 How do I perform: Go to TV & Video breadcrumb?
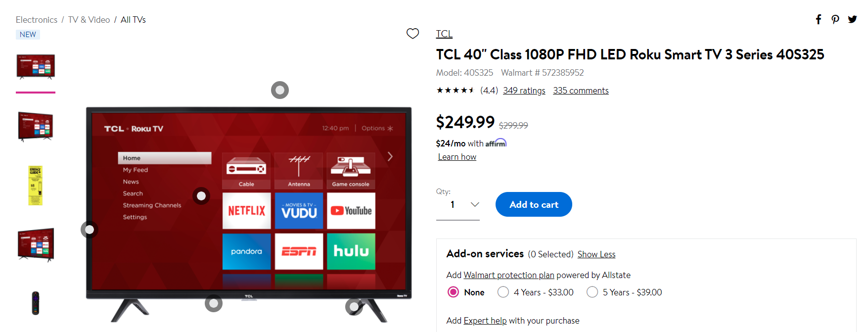click(x=89, y=20)
